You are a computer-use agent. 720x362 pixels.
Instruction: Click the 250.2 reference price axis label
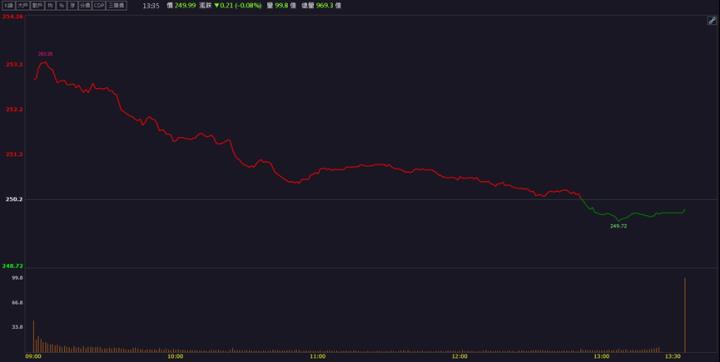point(14,199)
